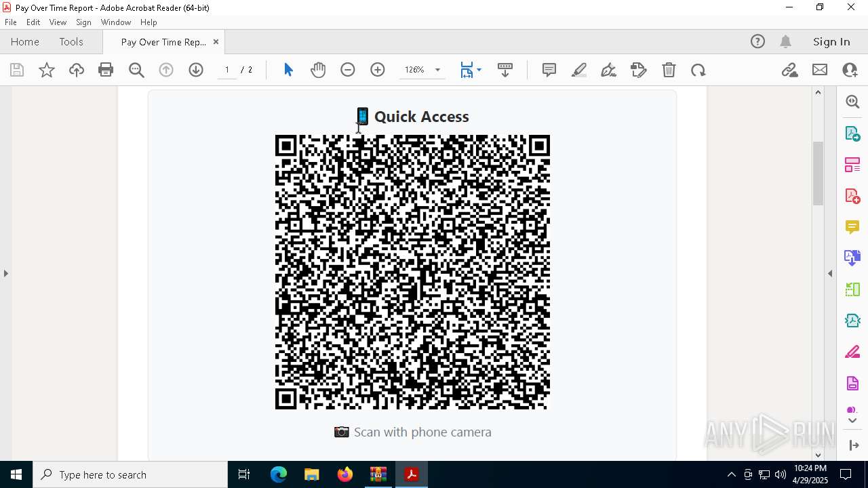This screenshot has height=488, width=868.
Task: Open Fill and Sign sidebar tool
Action: point(852,352)
